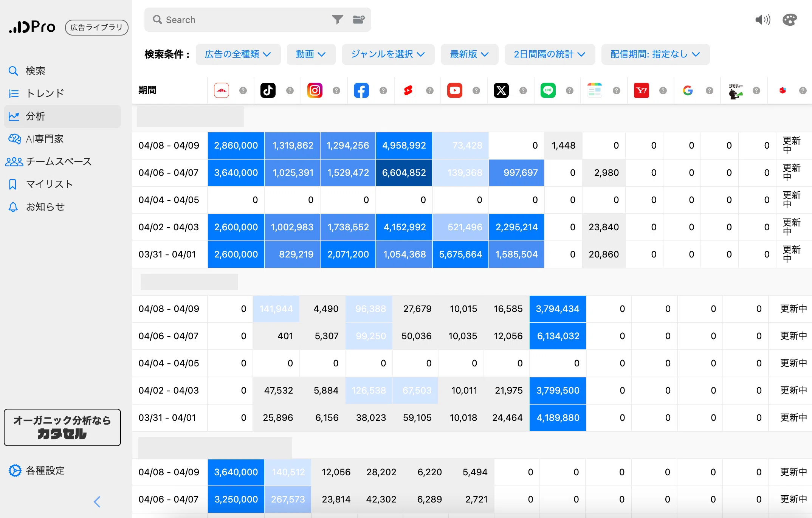Collapse the sidebar with the left chevron

tap(97, 502)
